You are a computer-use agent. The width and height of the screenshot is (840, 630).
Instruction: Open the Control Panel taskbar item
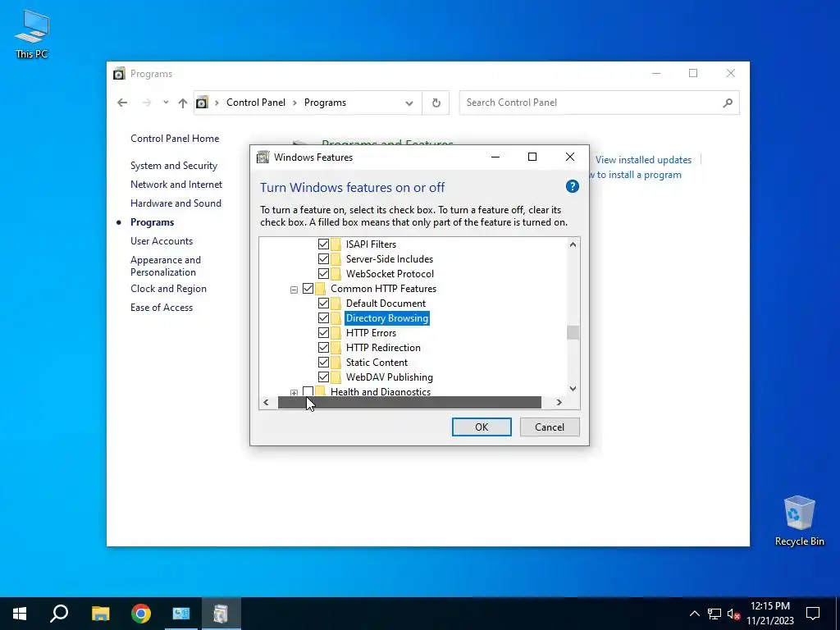point(181,614)
